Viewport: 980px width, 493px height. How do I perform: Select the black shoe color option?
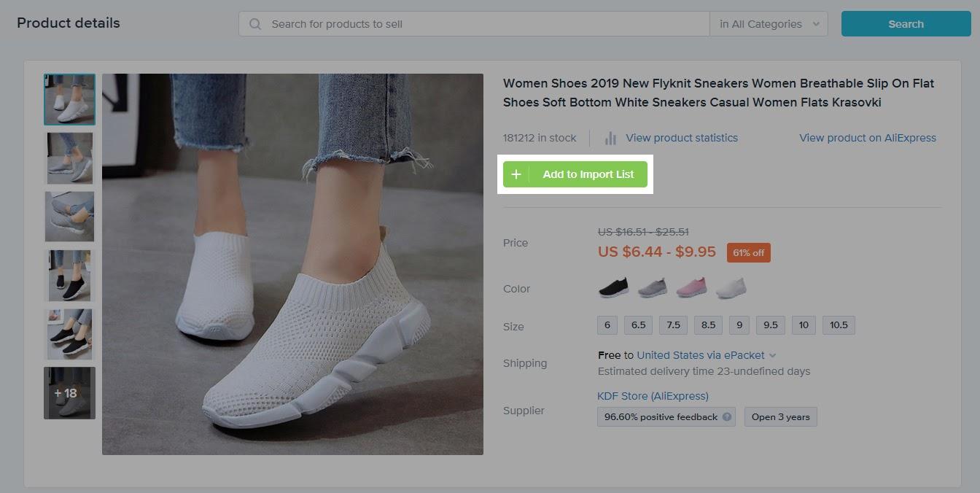[613, 287]
